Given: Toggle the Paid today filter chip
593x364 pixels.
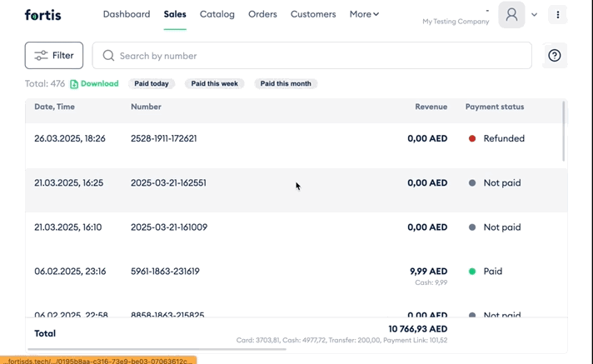Looking at the screenshot, I should click(152, 83).
